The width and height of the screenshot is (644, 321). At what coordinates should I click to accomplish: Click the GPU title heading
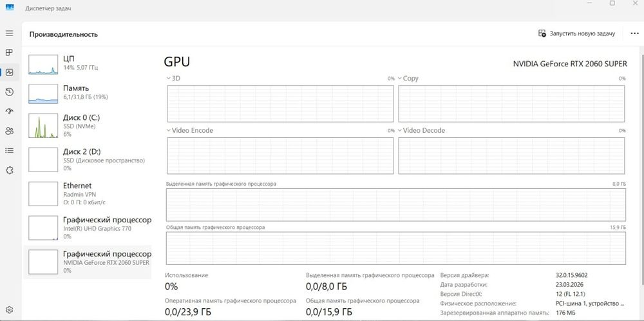(176, 62)
